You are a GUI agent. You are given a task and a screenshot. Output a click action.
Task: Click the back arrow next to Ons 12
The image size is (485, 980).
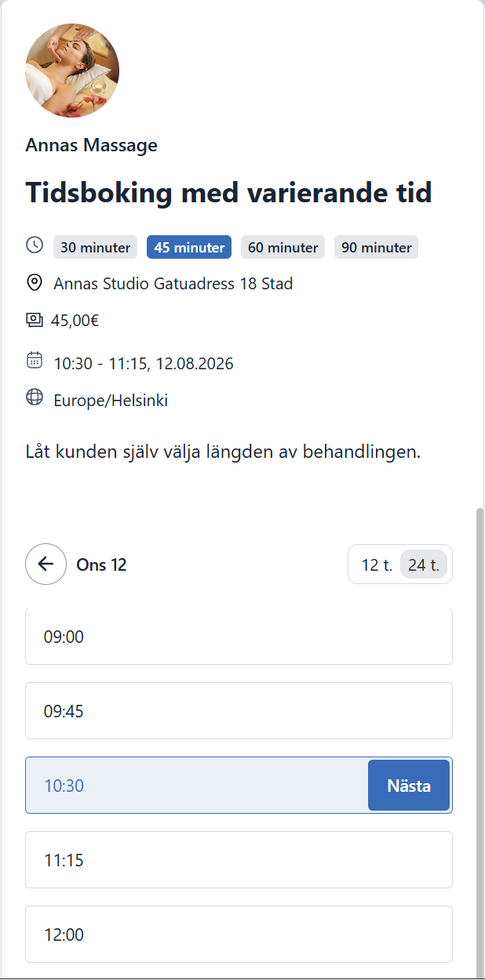click(46, 564)
